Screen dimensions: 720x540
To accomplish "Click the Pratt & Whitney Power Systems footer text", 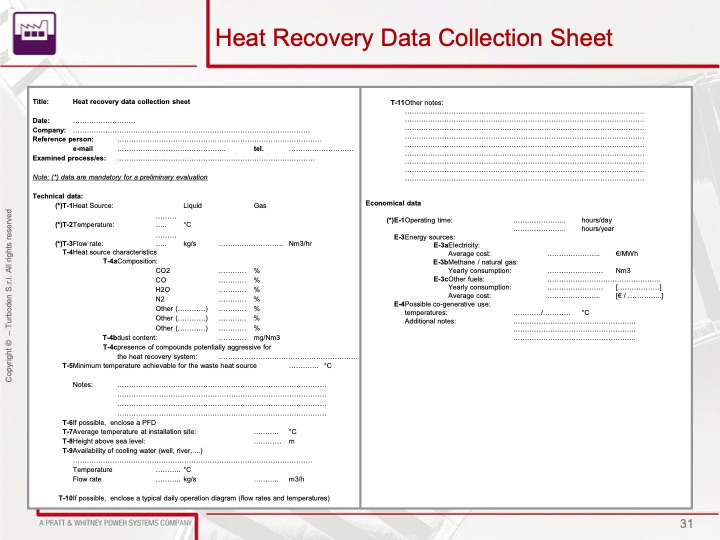I will (x=115, y=523).
